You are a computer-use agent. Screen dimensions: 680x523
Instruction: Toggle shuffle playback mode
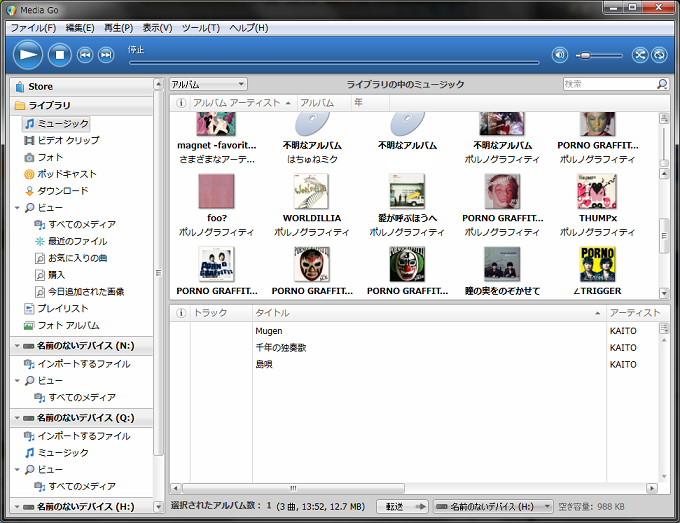pos(640,55)
